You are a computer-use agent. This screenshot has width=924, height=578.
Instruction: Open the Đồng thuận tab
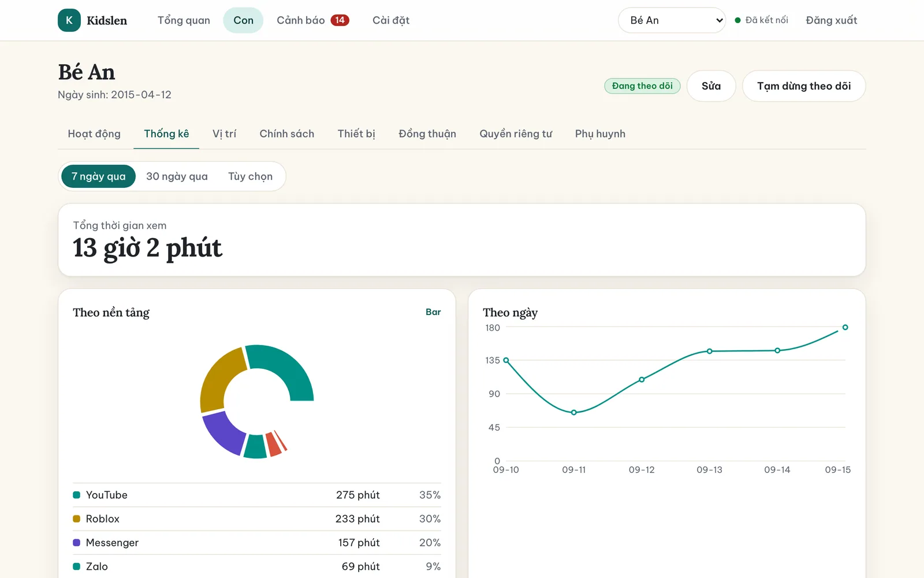(427, 134)
